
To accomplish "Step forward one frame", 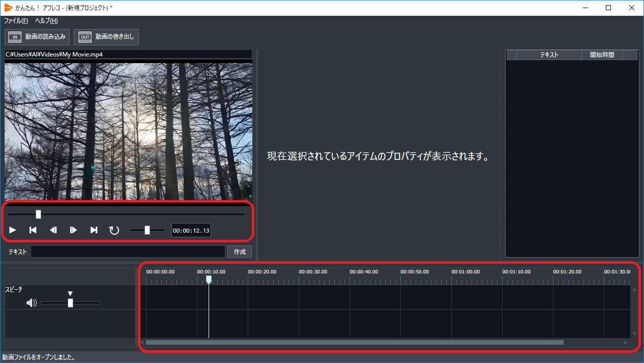I will tap(73, 230).
